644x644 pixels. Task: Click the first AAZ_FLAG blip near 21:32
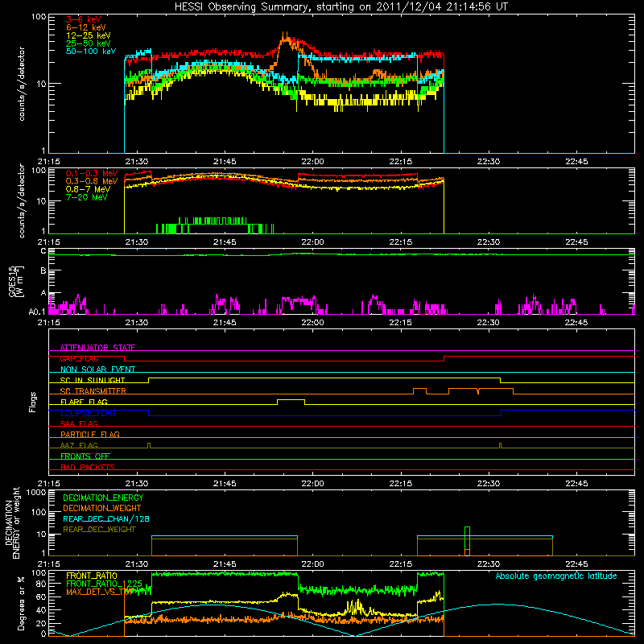tap(149, 445)
